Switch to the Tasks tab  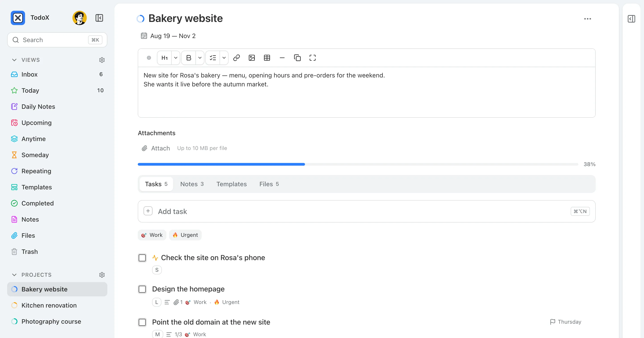pyautogui.click(x=156, y=184)
